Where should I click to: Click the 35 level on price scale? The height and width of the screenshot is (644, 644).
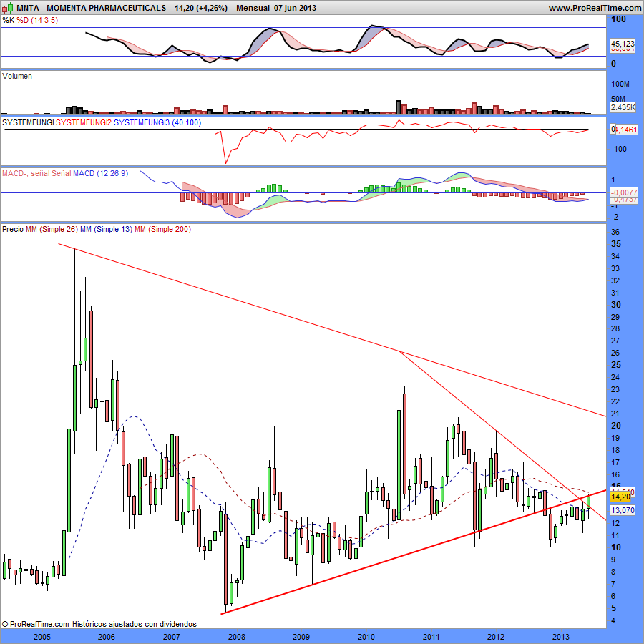tap(616, 244)
